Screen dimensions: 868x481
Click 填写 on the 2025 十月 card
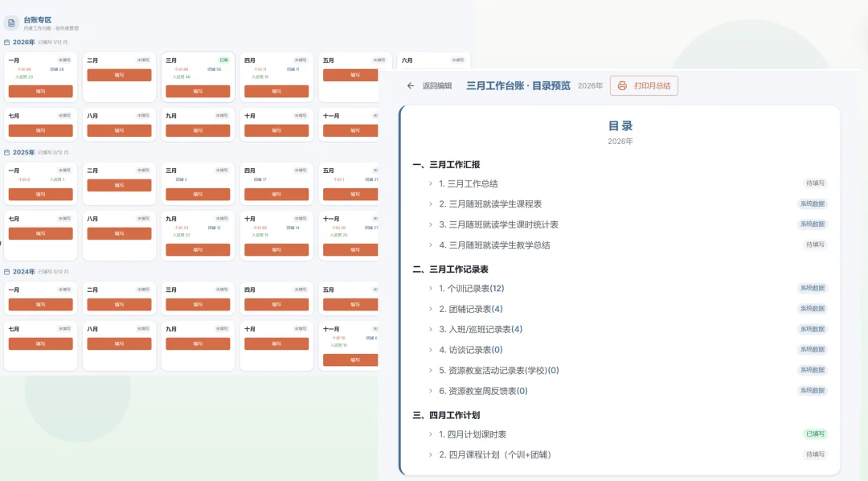[x=276, y=249]
